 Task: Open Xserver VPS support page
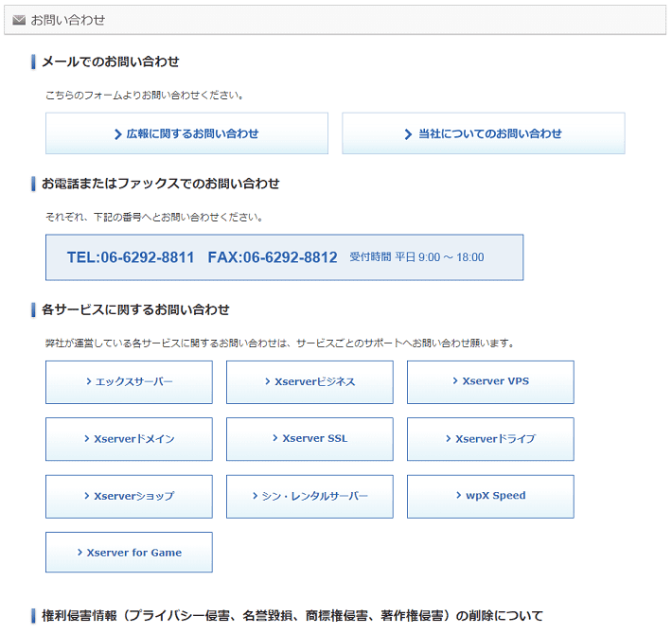(x=490, y=382)
